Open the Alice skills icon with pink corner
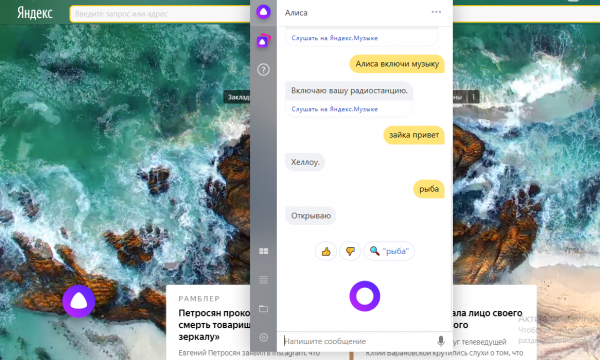Screen dimensions: 600x360 [263, 41]
